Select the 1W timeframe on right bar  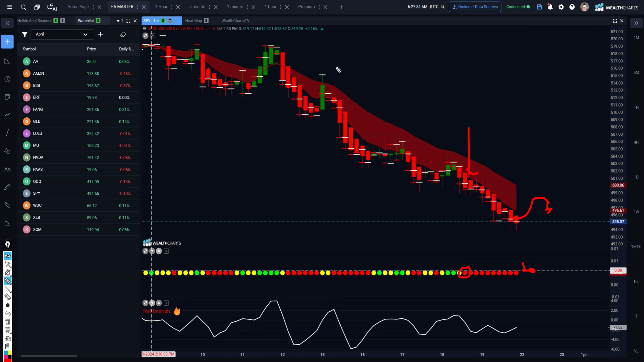tap(636, 212)
